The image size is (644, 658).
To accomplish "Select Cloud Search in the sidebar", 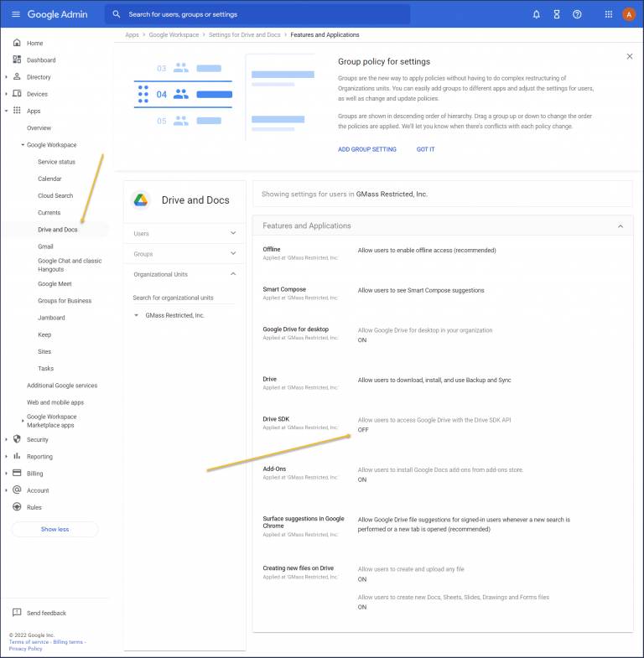I will [55, 196].
